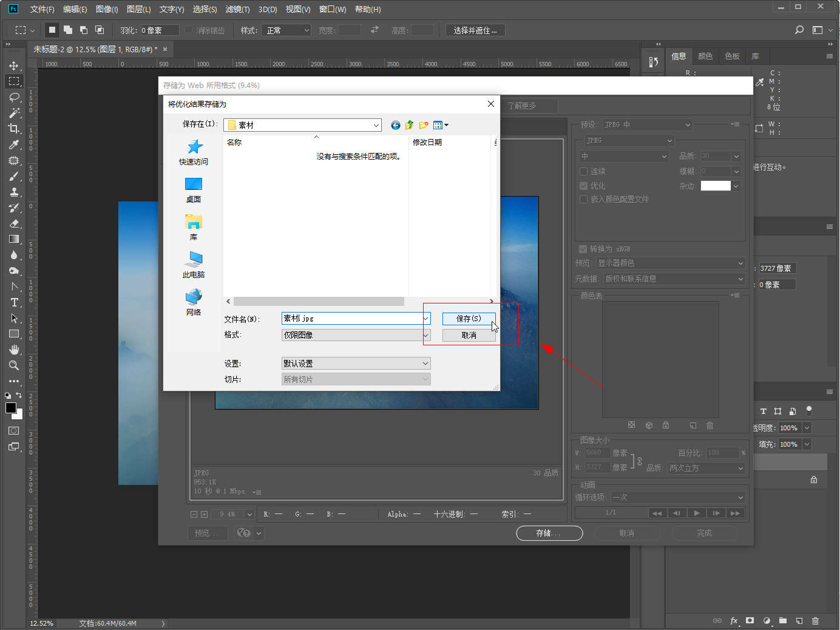Viewport: 840px width, 630px height.
Task: Select the Crop tool
Action: tap(14, 129)
